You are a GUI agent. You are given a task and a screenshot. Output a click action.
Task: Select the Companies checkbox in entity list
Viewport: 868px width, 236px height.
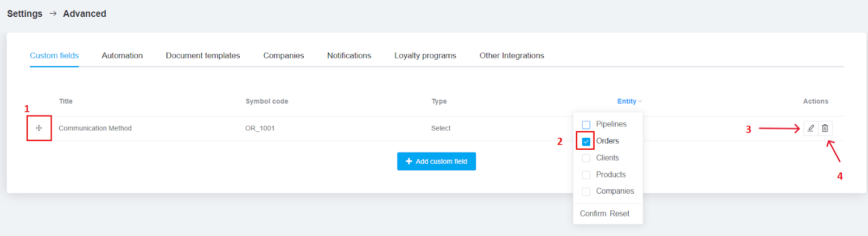tap(586, 192)
